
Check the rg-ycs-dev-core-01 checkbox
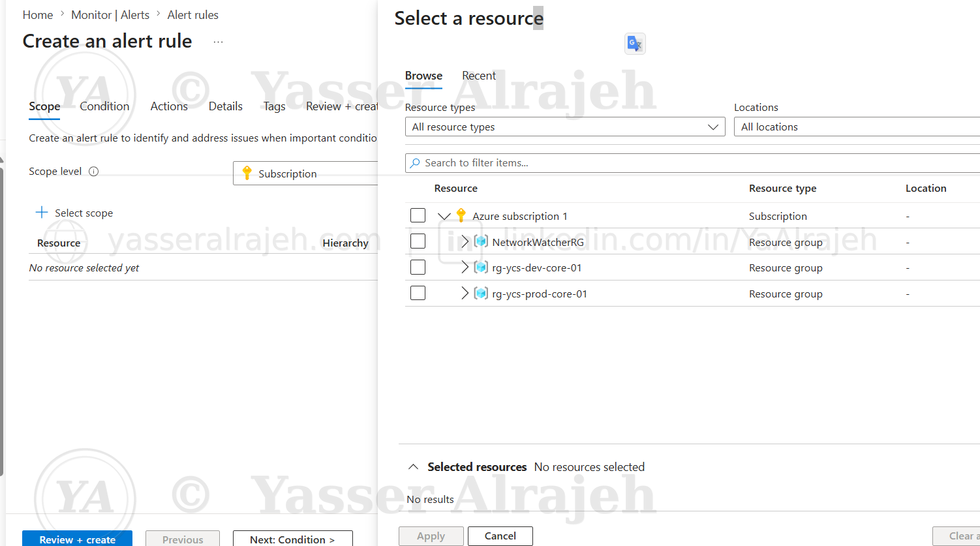click(x=418, y=267)
